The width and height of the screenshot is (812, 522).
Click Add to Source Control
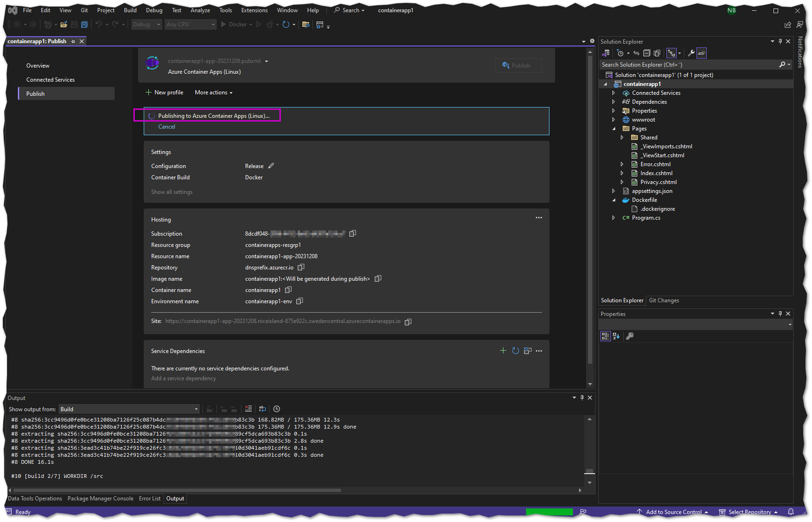[673, 512]
